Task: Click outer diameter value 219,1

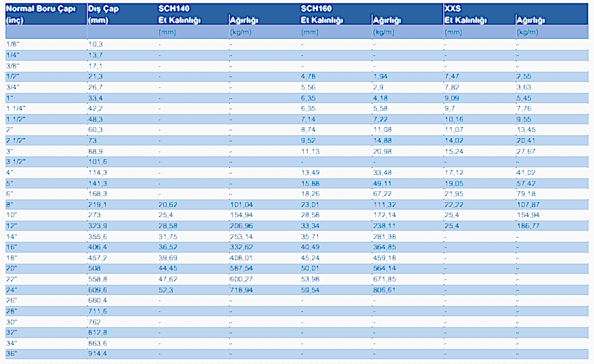Action: 98,204
